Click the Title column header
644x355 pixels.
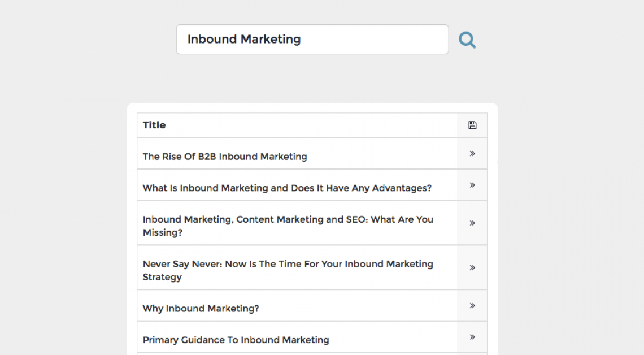[154, 125]
